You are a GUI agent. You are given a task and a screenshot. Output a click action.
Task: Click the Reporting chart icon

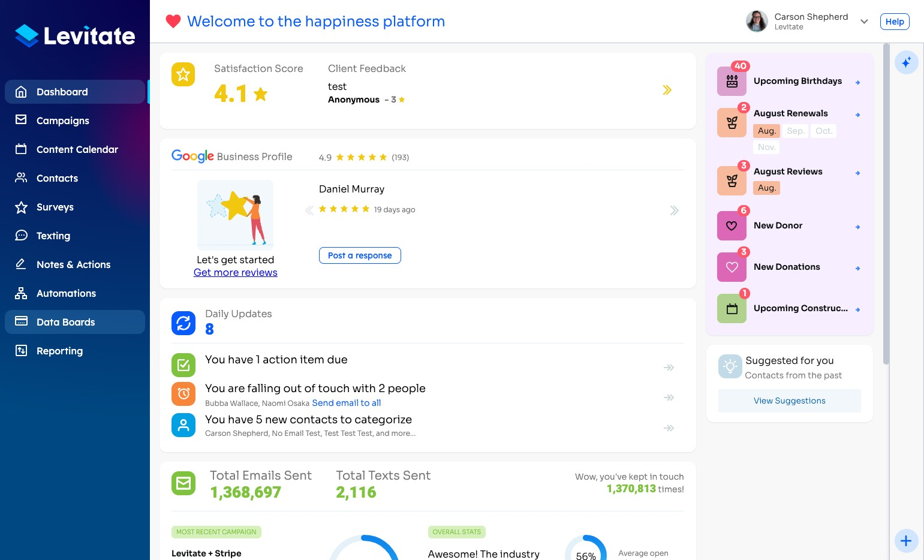pos(21,351)
